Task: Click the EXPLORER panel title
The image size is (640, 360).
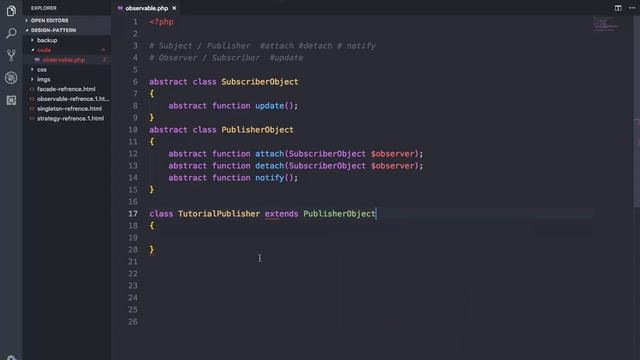Action: click(x=43, y=8)
